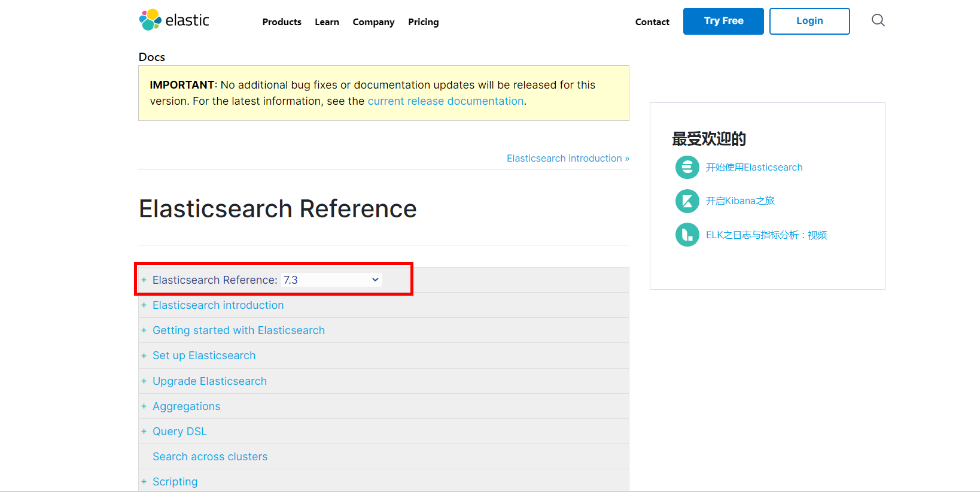980x492 pixels.
Task: Go to next page Elasticsearch introduction »
Action: pos(568,158)
